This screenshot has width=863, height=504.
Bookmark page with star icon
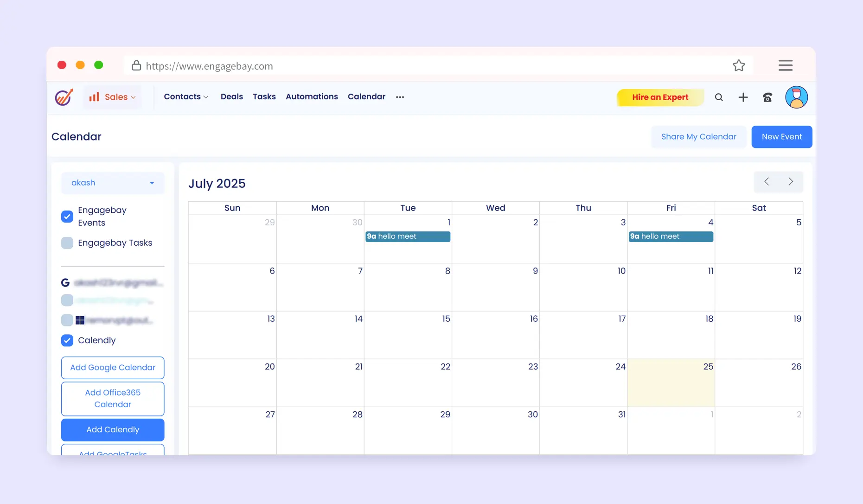[x=739, y=66]
